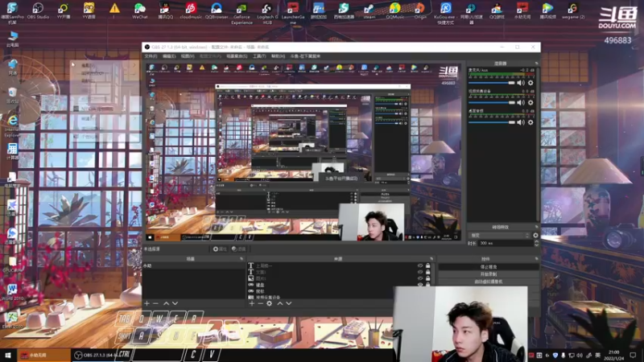Adjust the second mixer track's volume slider
Screen dimensions: 644x362
(492, 102)
